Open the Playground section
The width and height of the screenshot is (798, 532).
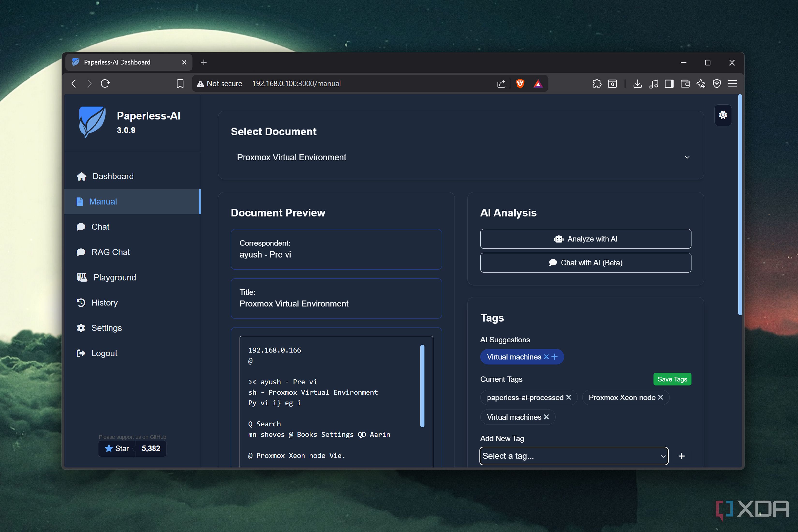(x=132, y=277)
